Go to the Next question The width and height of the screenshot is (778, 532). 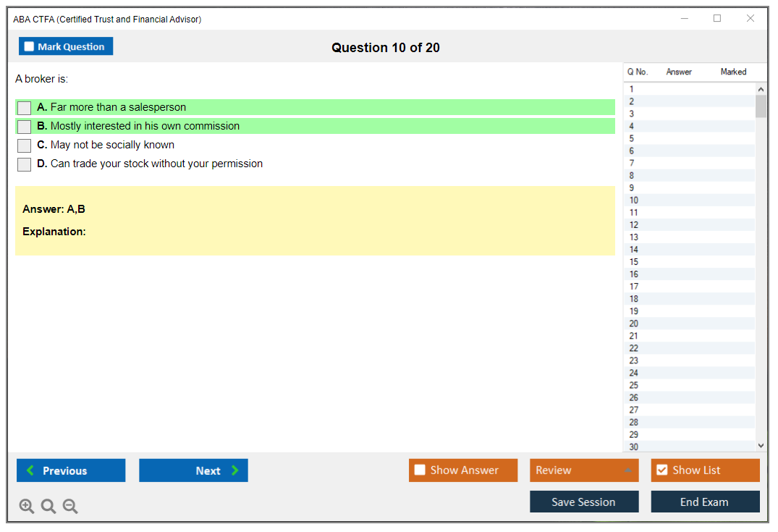(193, 470)
